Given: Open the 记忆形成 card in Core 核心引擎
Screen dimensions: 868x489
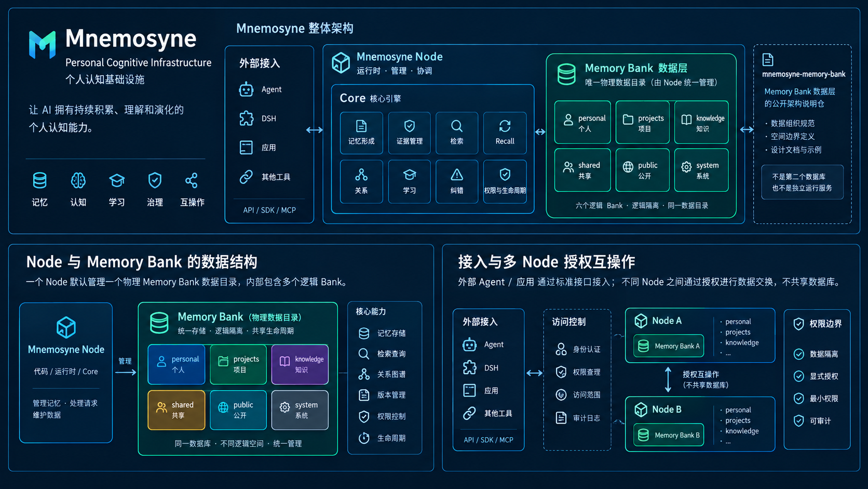Looking at the screenshot, I should tap(361, 133).
